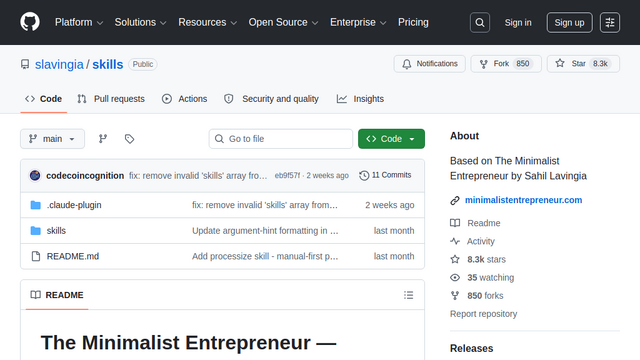Image resolution: width=640 pixels, height=360 pixels.
Task: Select the README tab in file viewer
Action: [x=57, y=295]
